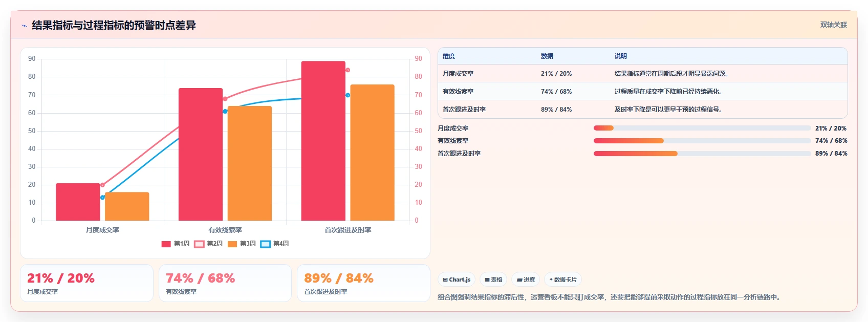Click the 0 tick on the left axis

[34, 221]
